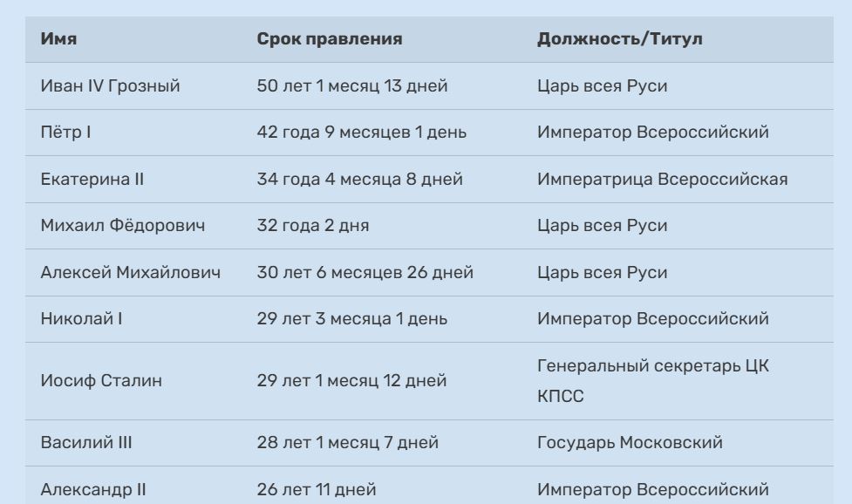Click the "Должность/Титул" column header
The height and width of the screenshot is (504, 852).
point(619,39)
